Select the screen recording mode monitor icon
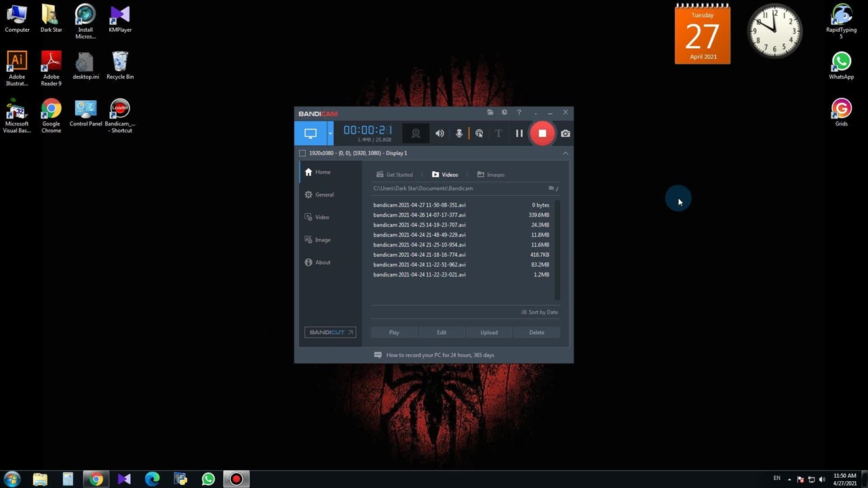This screenshot has height=488, width=868. click(x=311, y=134)
